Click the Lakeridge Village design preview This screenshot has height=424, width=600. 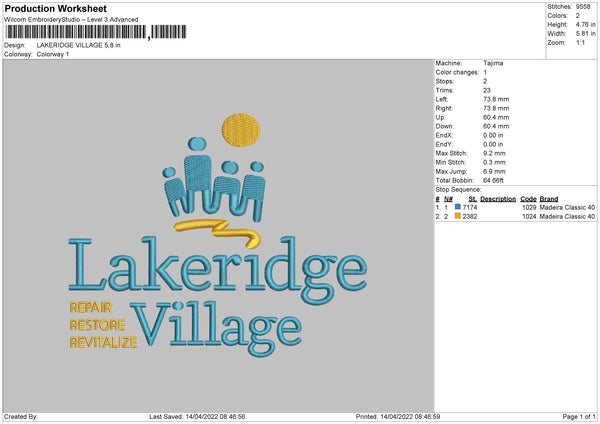[218, 235]
